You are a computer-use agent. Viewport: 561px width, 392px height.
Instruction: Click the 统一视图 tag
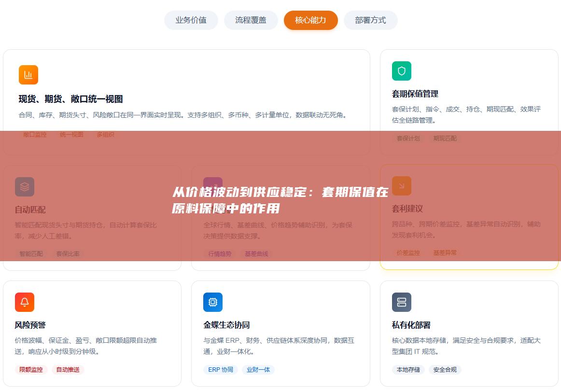click(x=71, y=135)
